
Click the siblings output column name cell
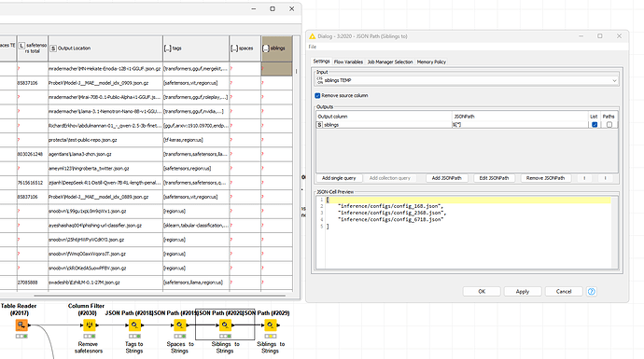[384, 125]
